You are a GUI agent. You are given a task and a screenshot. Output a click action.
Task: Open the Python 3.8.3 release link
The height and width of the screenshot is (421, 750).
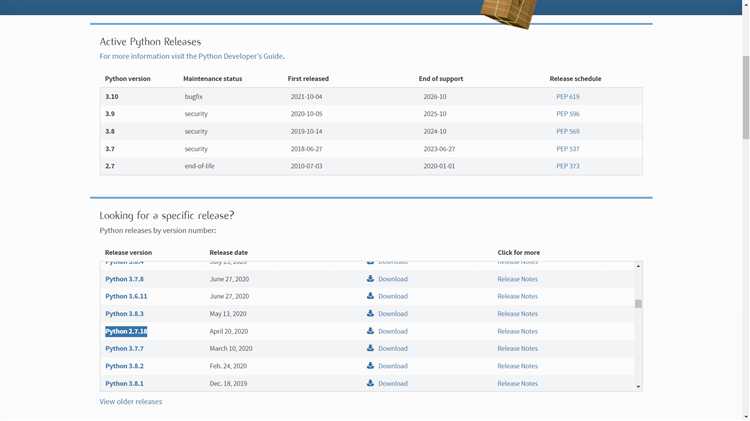(124, 314)
